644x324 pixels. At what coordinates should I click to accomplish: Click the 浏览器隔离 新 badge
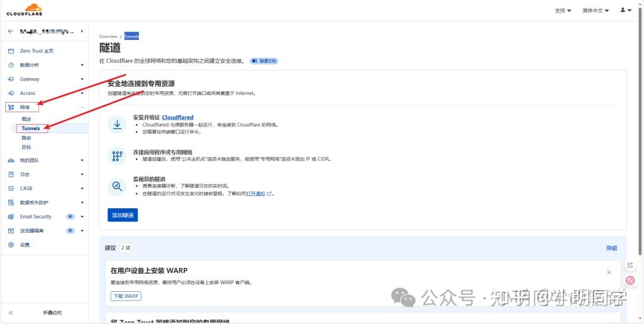click(x=70, y=231)
